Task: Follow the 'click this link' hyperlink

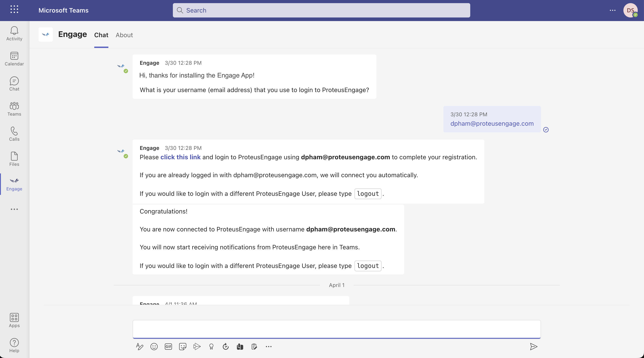Action: click(180, 157)
